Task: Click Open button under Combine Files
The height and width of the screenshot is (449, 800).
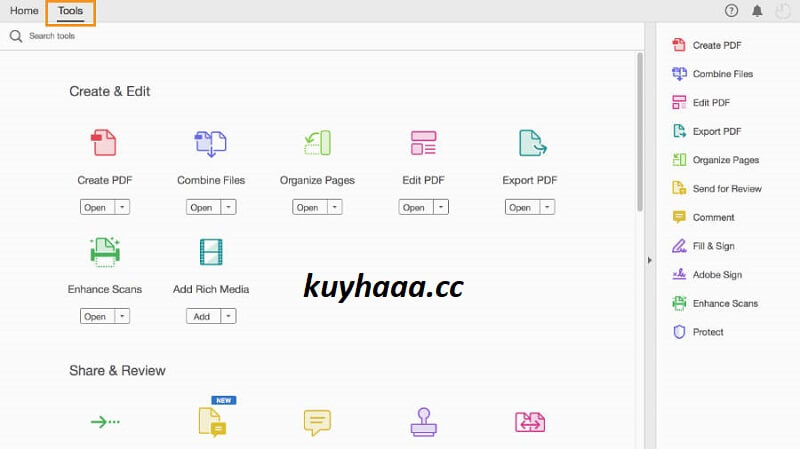Action: [x=203, y=207]
